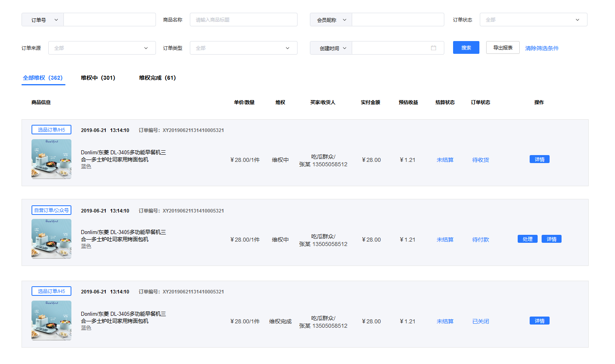Click the 搜索 button
Viewport: 615px width, 364px height.
pos(466,47)
